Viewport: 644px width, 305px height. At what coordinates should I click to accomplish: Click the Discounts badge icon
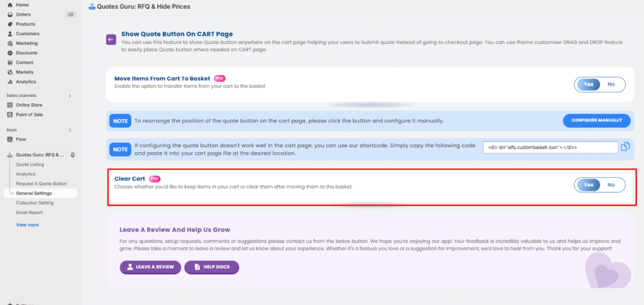[10, 53]
